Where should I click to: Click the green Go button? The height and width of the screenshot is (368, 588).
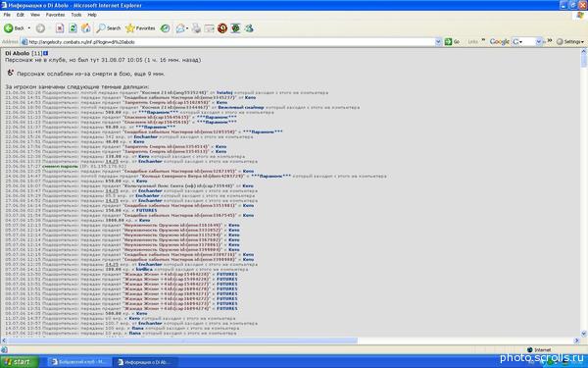(x=452, y=41)
